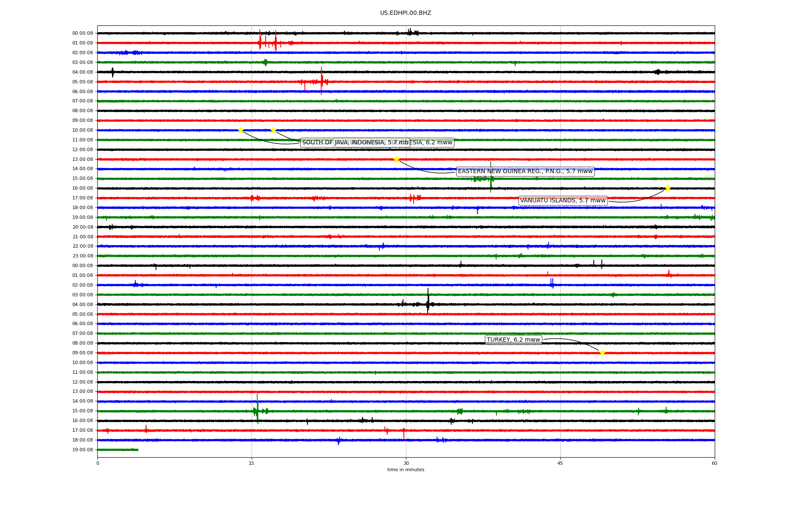Click the 30 tick label on the time axis
The height and width of the screenshot is (508, 812).
tap(406, 463)
